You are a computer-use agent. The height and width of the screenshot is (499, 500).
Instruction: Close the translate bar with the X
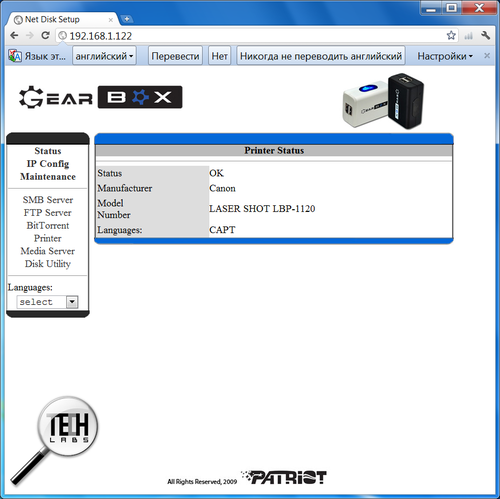click(x=487, y=56)
